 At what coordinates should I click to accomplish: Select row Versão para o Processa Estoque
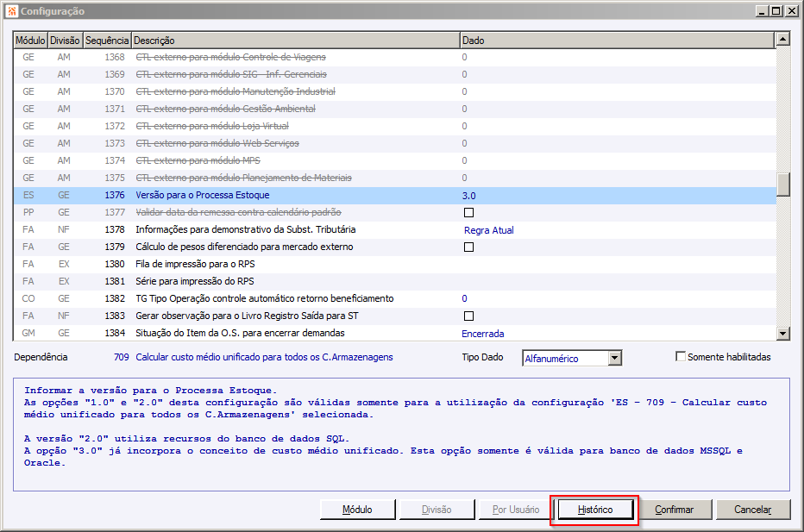394,195
